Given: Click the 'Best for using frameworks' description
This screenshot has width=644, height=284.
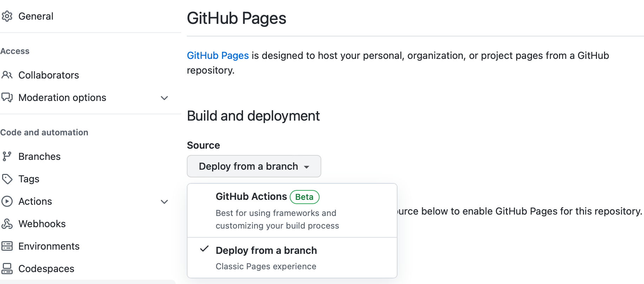Looking at the screenshot, I should pos(277,219).
